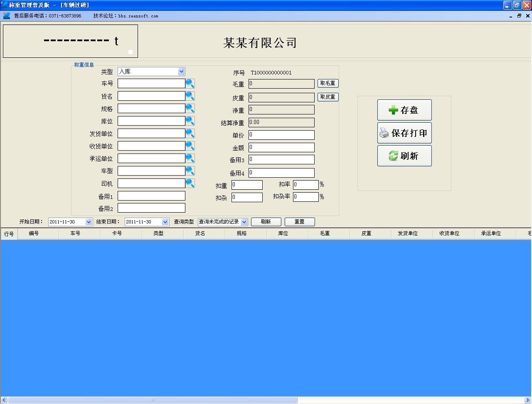This screenshot has width=532, height=404.
Task: Open the lookup search for 车型
Action: point(190,171)
